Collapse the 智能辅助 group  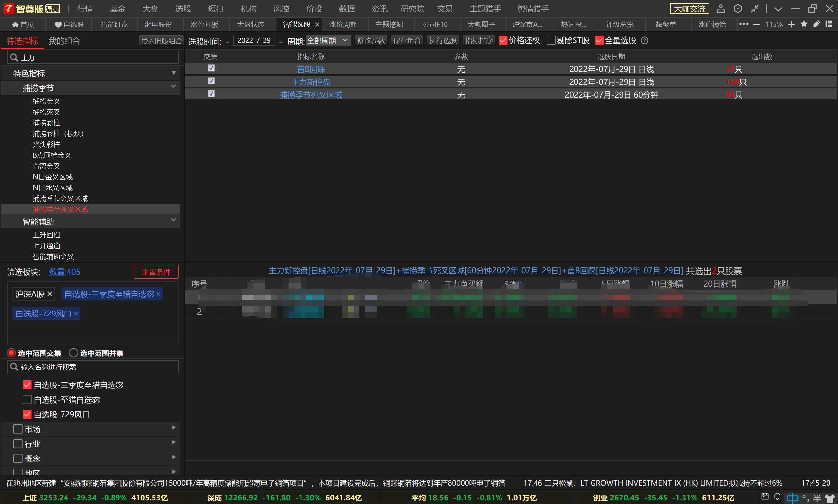pyautogui.click(x=173, y=220)
